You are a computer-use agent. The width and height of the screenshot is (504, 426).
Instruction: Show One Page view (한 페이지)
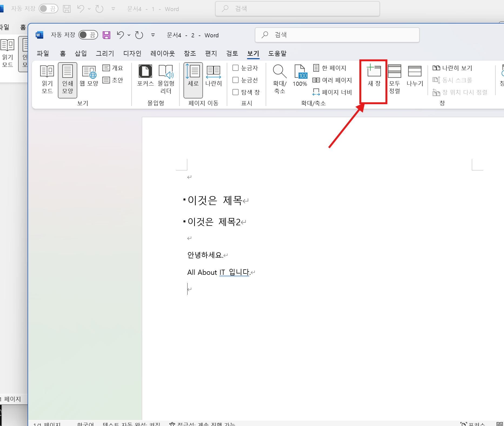pos(330,68)
